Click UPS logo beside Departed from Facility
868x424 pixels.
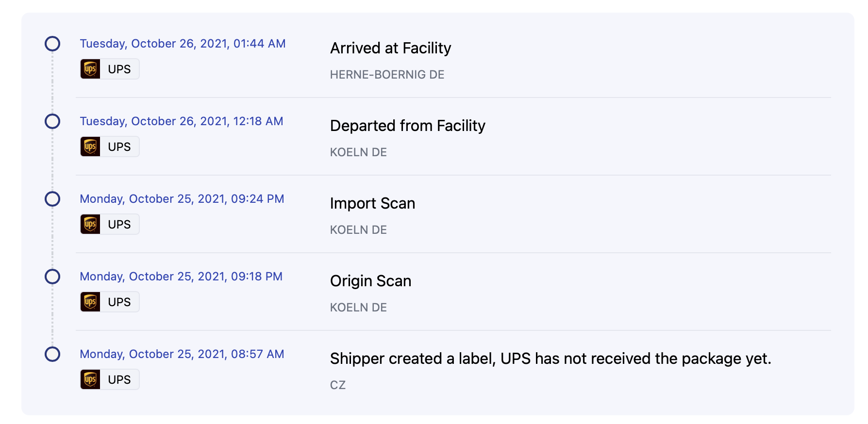click(90, 147)
